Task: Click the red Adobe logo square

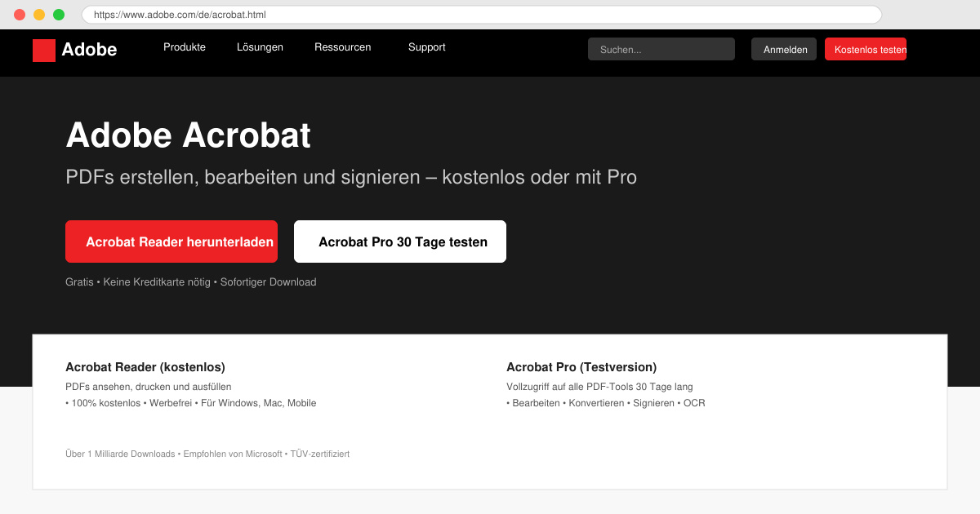Action: (44, 51)
